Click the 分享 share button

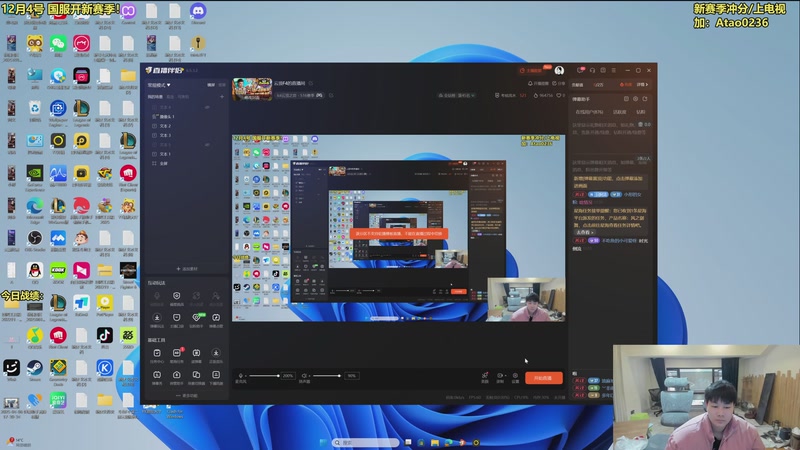point(559,84)
